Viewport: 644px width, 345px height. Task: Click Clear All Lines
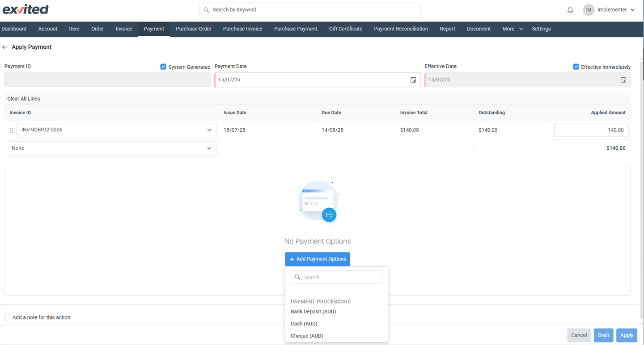pos(24,99)
